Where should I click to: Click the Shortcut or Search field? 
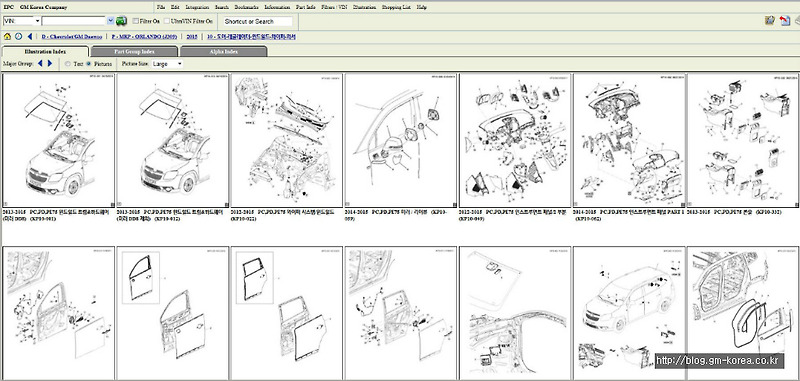click(258, 21)
